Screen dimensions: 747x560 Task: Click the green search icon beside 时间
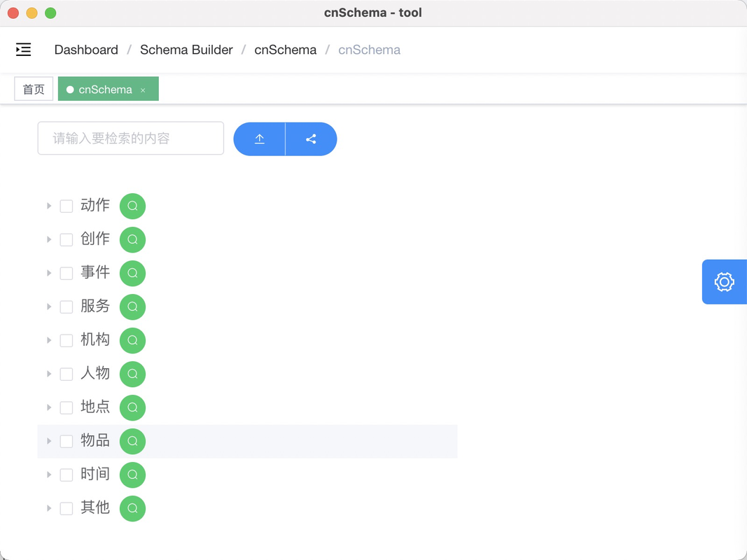point(132,475)
